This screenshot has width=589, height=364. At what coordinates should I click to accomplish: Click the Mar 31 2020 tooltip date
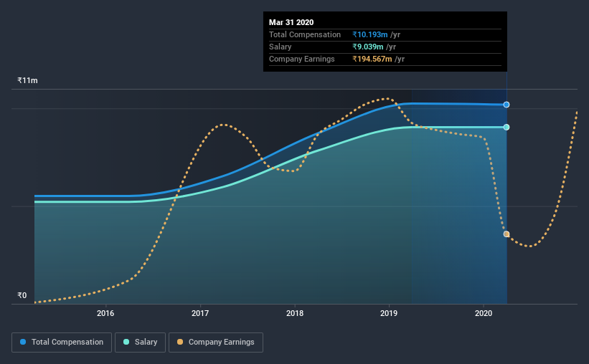[291, 22]
